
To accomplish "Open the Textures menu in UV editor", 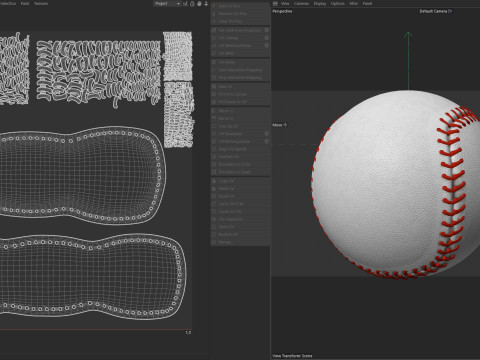I will tap(41, 3).
